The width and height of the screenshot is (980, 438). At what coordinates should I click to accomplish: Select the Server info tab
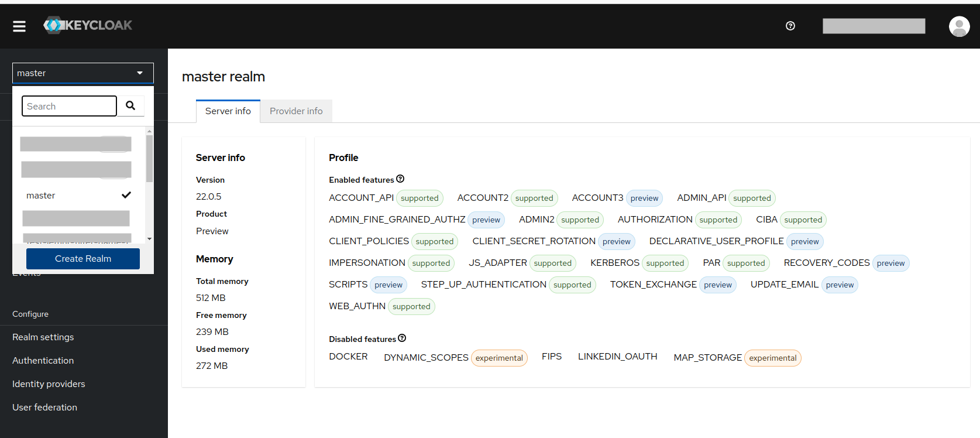(x=228, y=111)
